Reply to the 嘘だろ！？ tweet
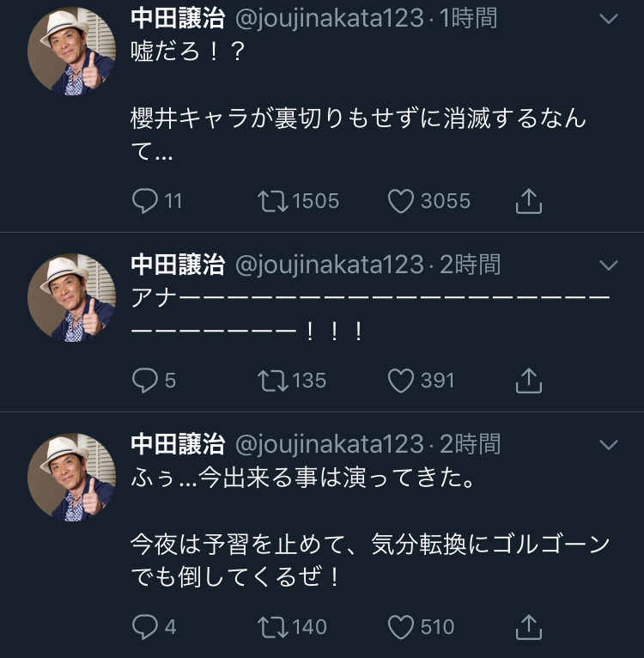This screenshot has height=658, width=644. (x=144, y=201)
